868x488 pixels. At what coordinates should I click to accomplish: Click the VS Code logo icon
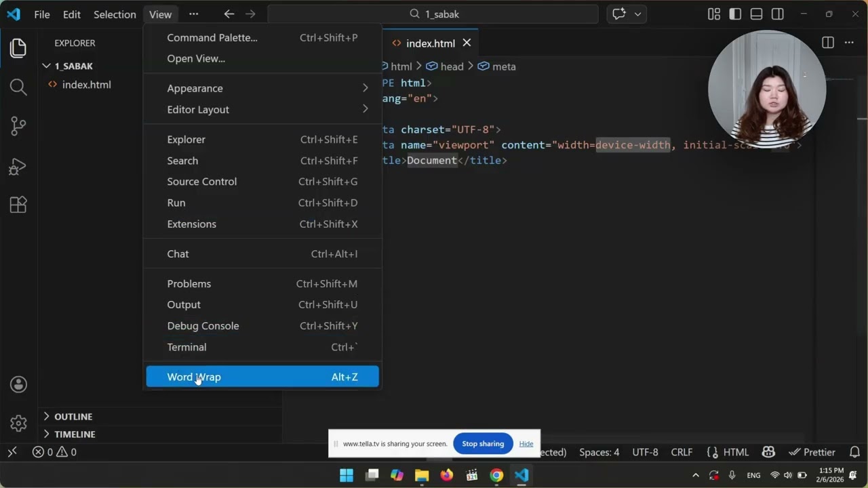pyautogui.click(x=14, y=14)
